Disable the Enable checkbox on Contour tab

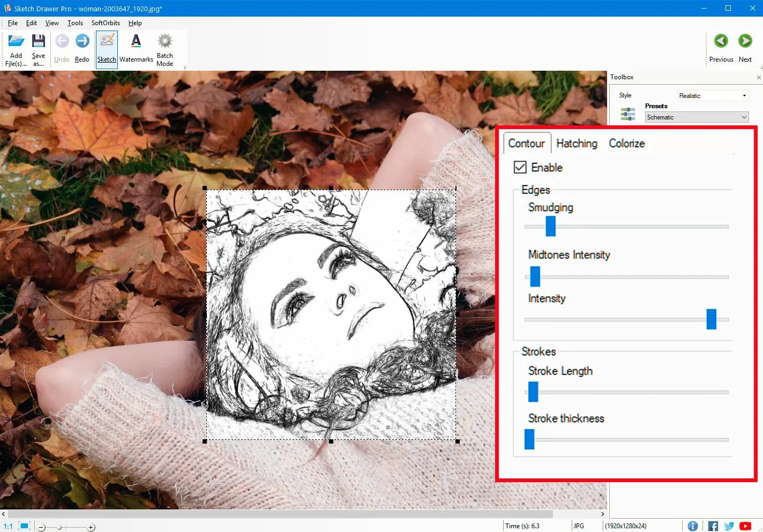[x=520, y=167]
